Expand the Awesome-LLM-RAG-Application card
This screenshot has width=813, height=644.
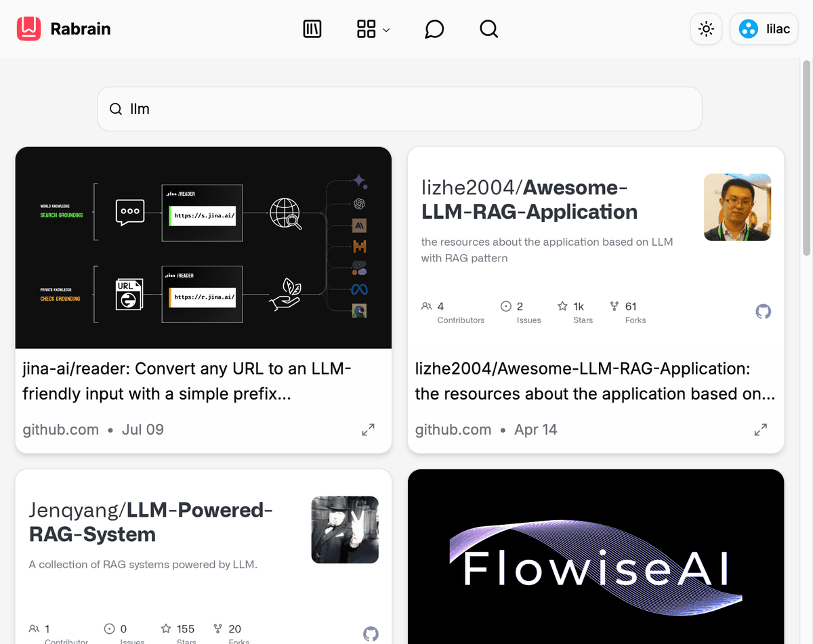(761, 429)
